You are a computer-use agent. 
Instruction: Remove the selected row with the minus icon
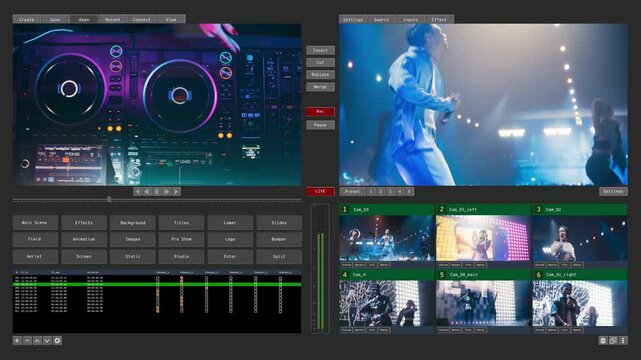click(27, 340)
